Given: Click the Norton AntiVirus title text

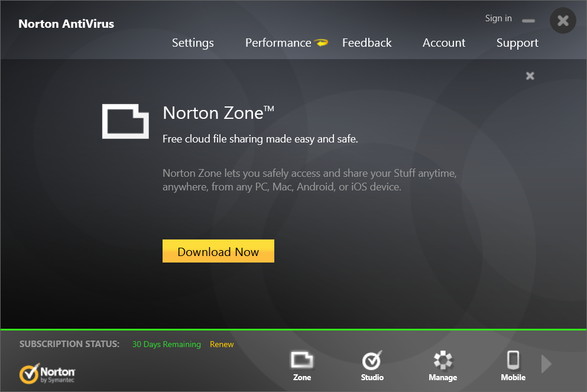Looking at the screenshot, I should pos(66,24).
